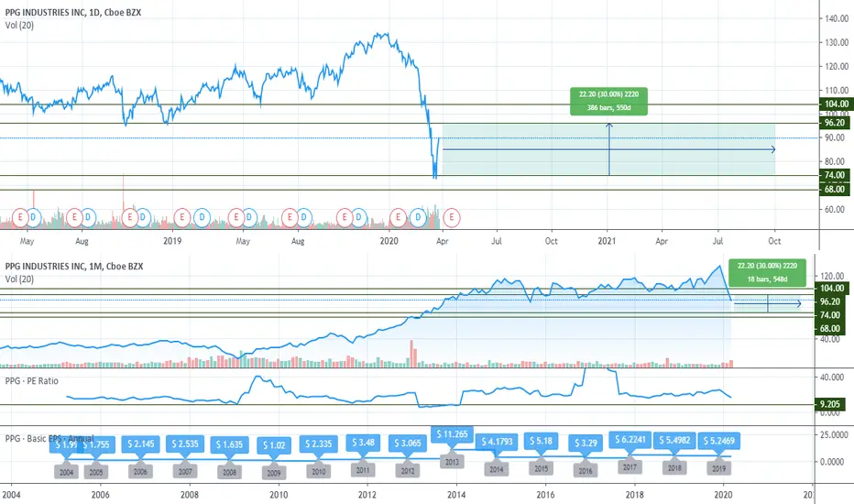Click the $ 2.145 EPS value label
This screenshot has width=854, height=504.
click(140, 444)
